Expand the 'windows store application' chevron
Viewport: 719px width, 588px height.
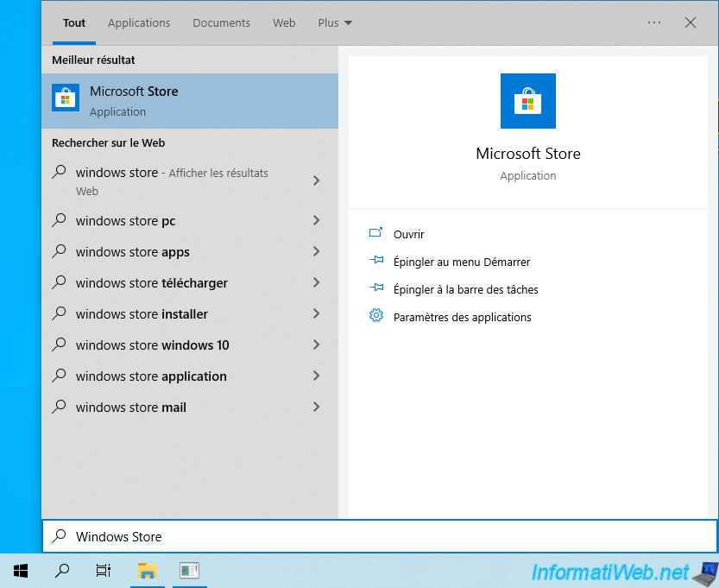point(317,376)
